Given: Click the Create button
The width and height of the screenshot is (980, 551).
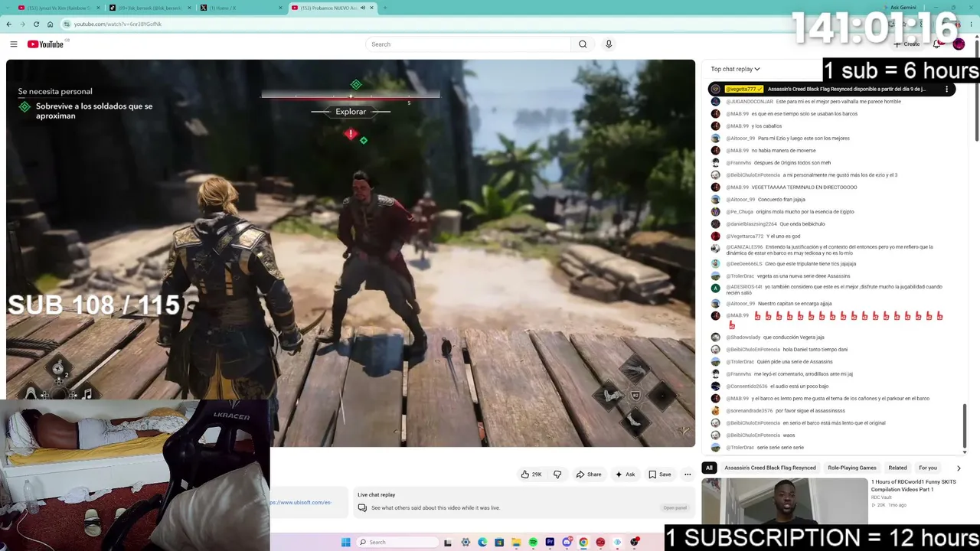Looking at the screenshot, I should point(907,44).
